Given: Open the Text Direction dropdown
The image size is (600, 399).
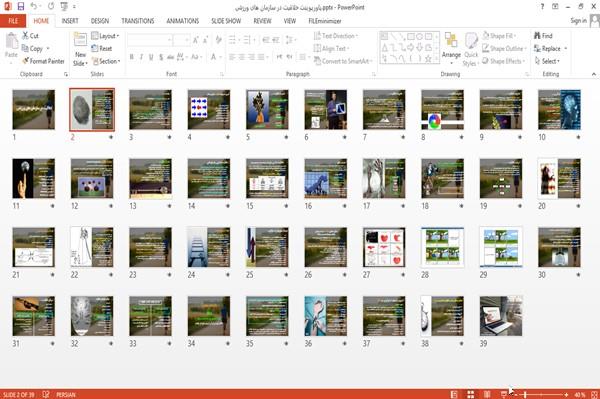Looking at the screenshot, I should pos(336,36).
